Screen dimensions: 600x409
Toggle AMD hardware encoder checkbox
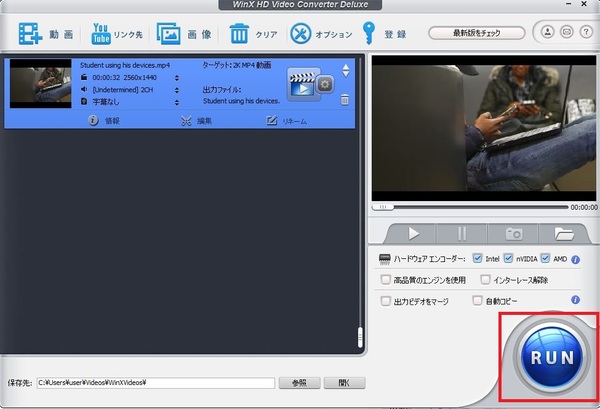pos(545,258)
